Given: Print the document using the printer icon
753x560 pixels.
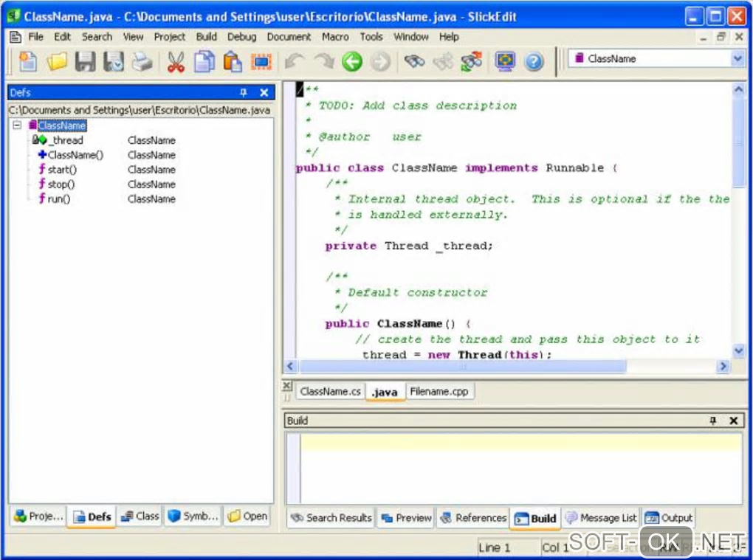Looking at the screenshot, I should pos(142,62).
